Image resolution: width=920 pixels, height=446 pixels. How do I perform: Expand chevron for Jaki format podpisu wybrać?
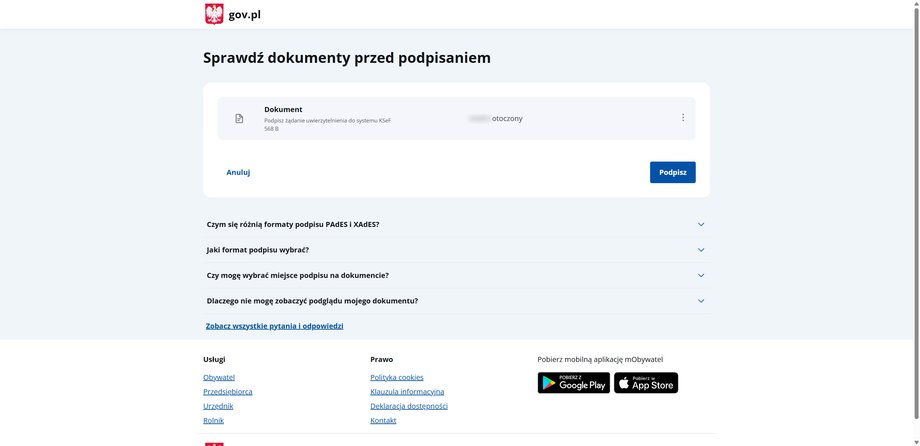701,250
